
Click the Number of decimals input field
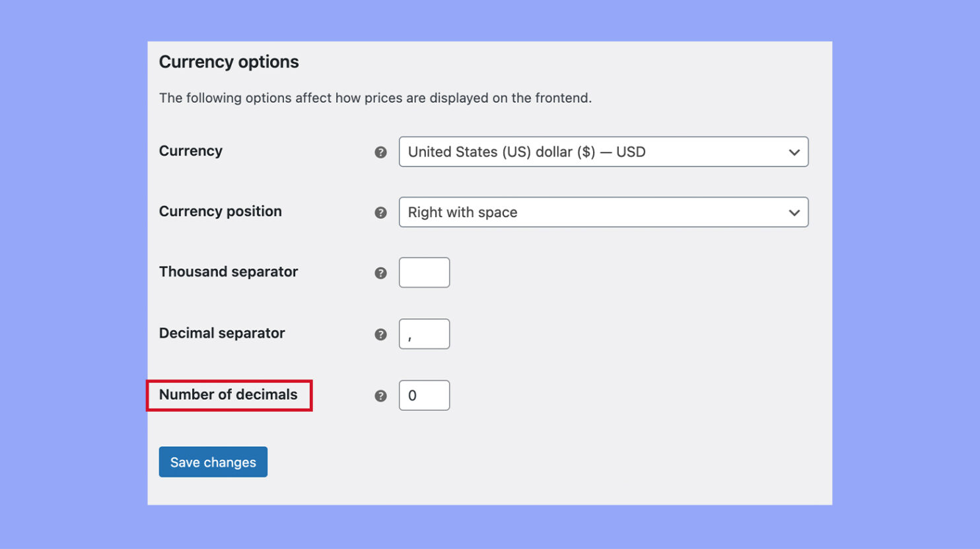pyautogui.click(x=424, y=395)
